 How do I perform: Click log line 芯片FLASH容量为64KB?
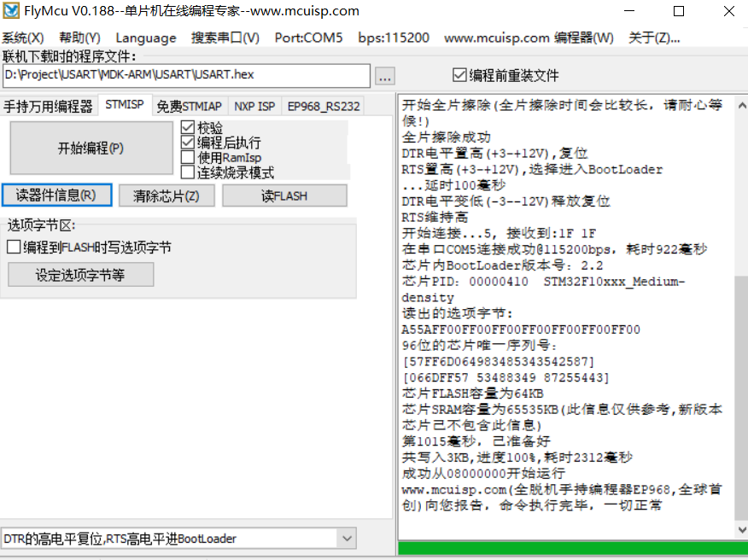[473, 394]
